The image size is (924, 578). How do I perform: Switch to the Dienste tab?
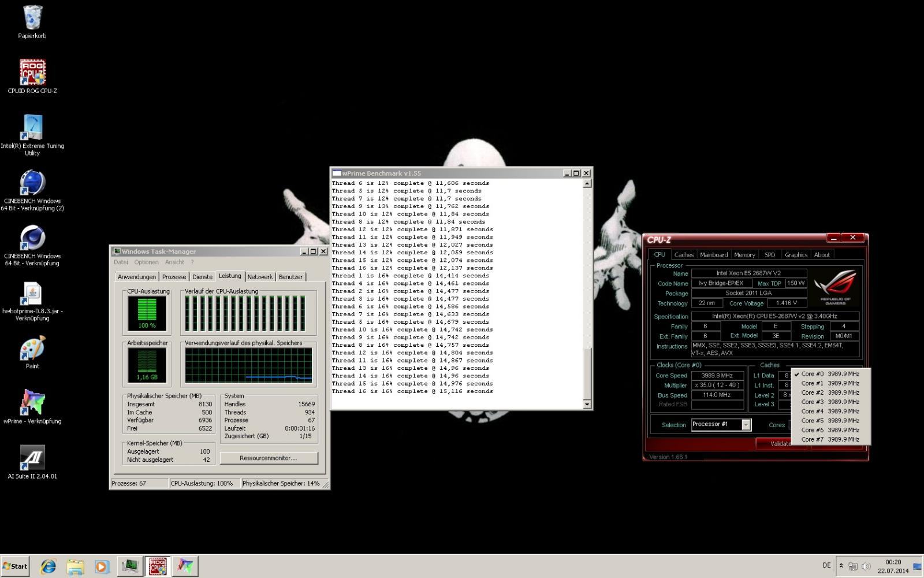(202, 277)
